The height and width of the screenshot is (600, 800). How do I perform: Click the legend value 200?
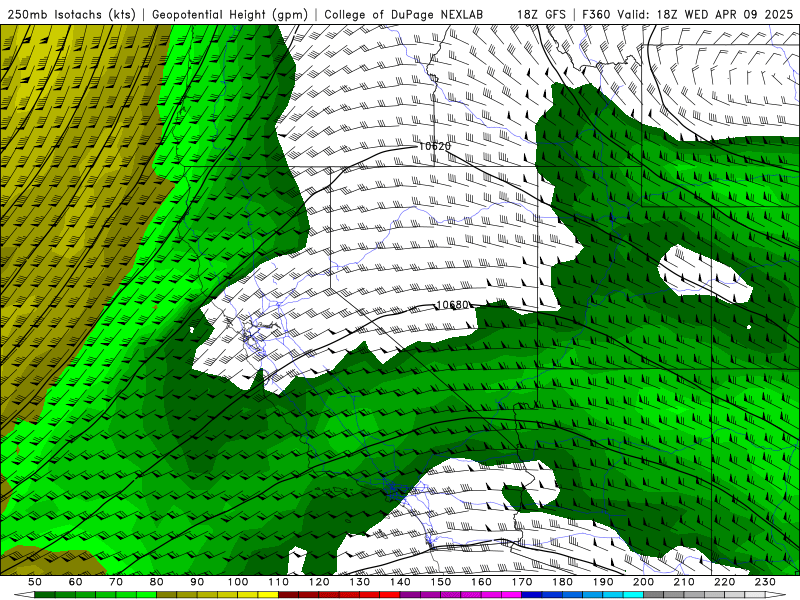(x=644, y=582)
